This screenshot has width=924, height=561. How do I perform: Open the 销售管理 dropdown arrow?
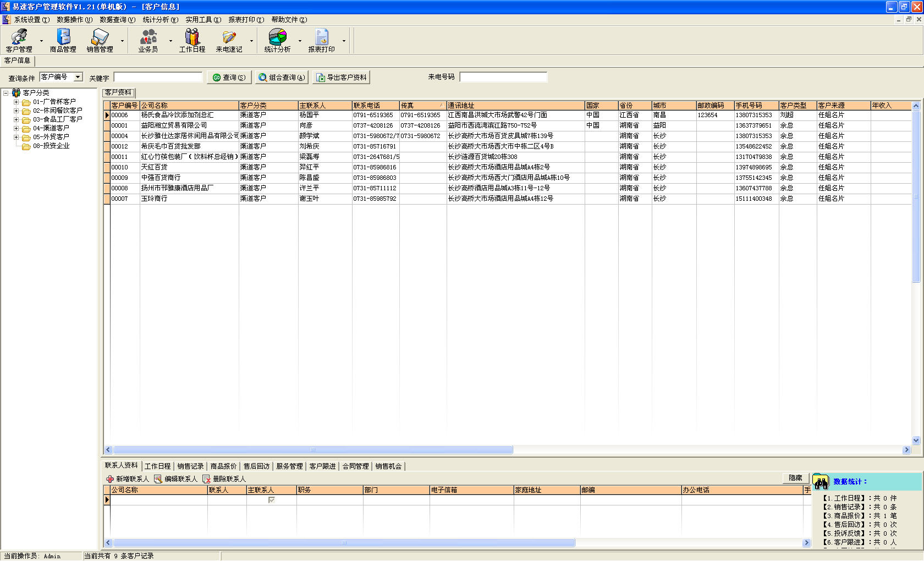tap(122, 41)
